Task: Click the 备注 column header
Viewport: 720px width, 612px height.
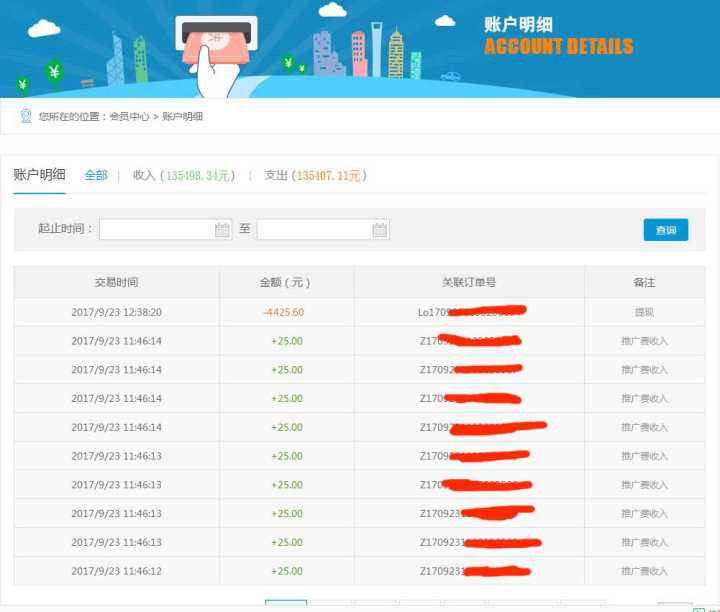Action: (x=644, y=282)
